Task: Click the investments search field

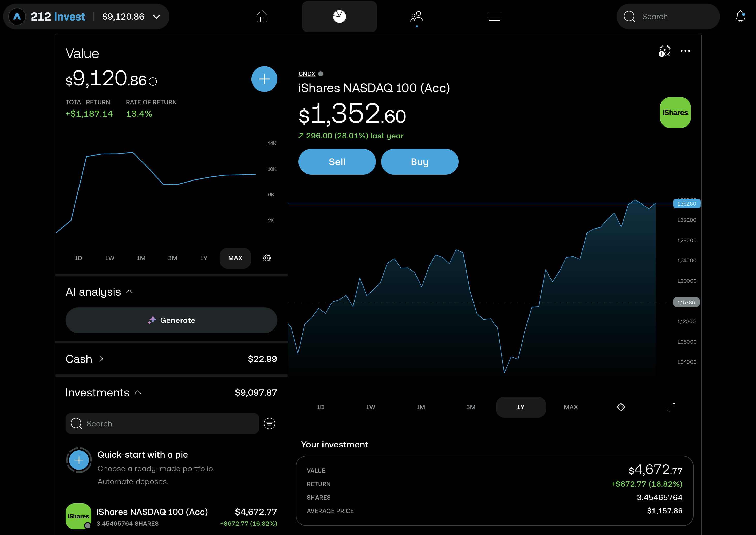Action: click(x=162, y=423)
